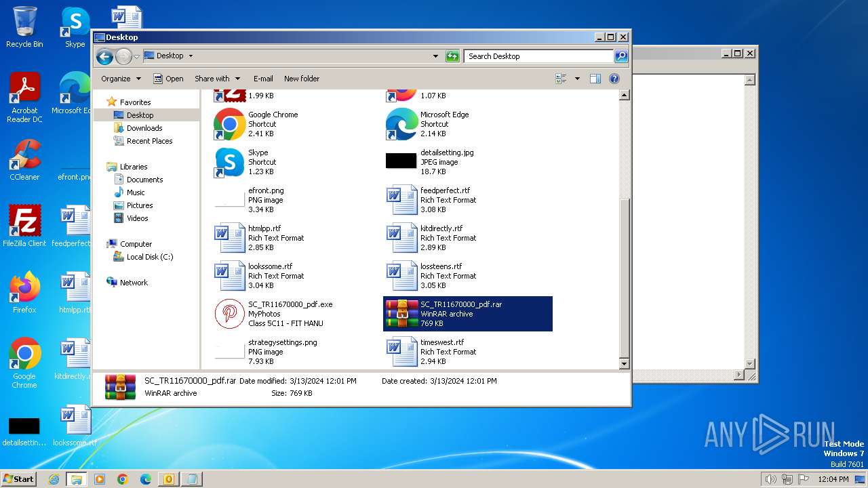This screenshot has height=488, width=868.
Task: Open Firefox desktop icon
Action: (x=24, y=293)
